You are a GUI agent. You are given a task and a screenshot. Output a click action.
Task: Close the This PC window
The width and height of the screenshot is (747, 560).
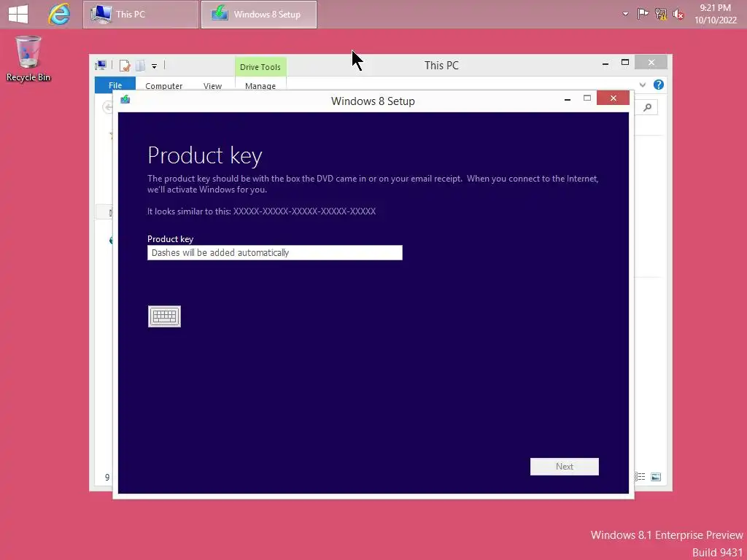[651, 63]
